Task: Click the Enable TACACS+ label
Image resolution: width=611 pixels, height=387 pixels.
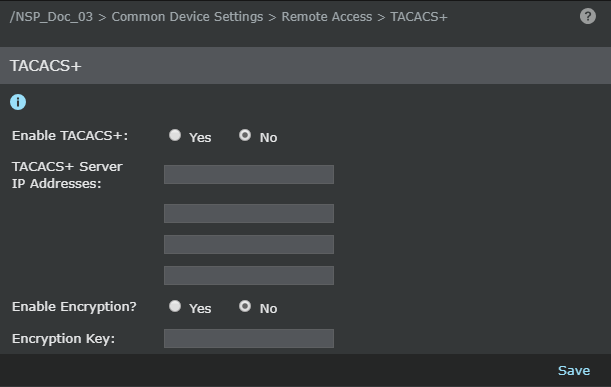Action: pyautogui.click(x=70, y=136)
